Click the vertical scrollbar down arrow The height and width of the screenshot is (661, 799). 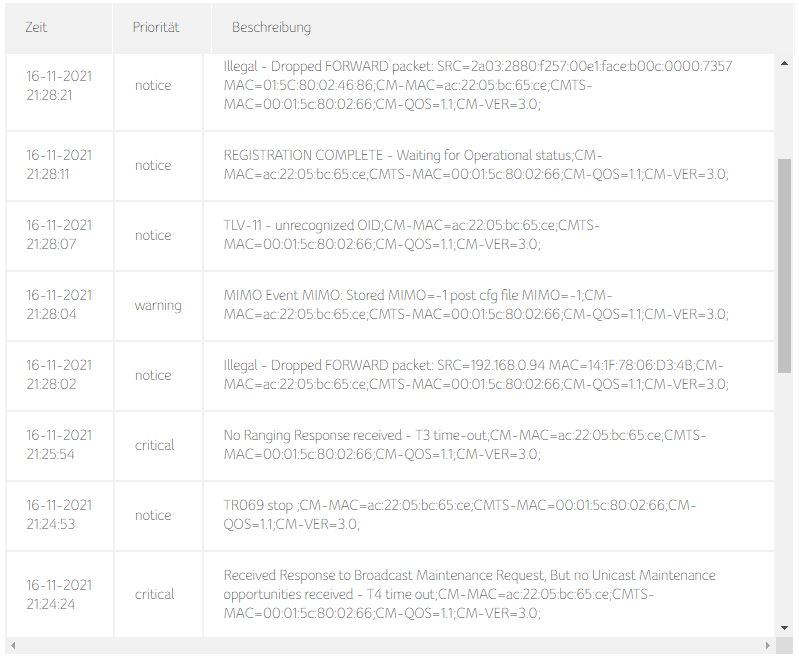tap(784, 628)
